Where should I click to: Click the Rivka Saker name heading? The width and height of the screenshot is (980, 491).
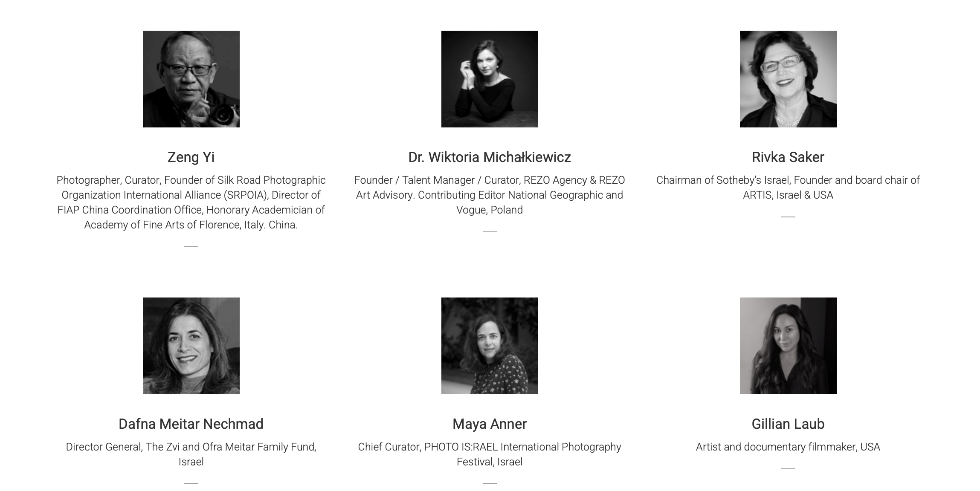tap(788, 157)
